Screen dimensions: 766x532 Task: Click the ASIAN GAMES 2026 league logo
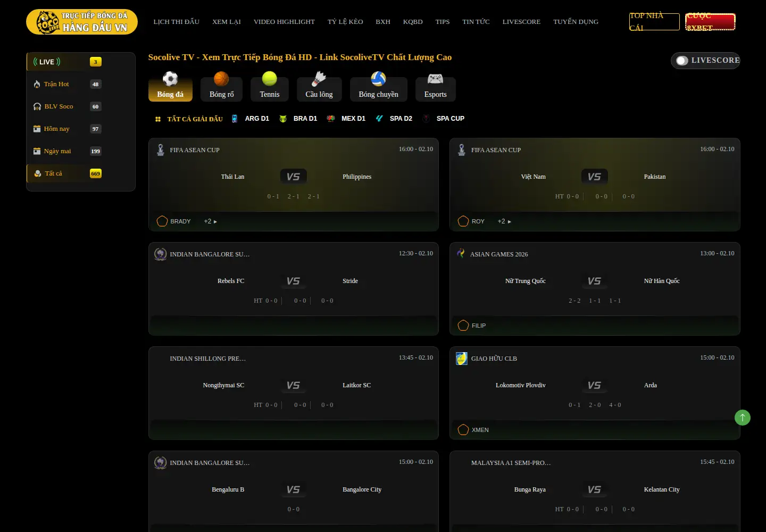[461, 254]
